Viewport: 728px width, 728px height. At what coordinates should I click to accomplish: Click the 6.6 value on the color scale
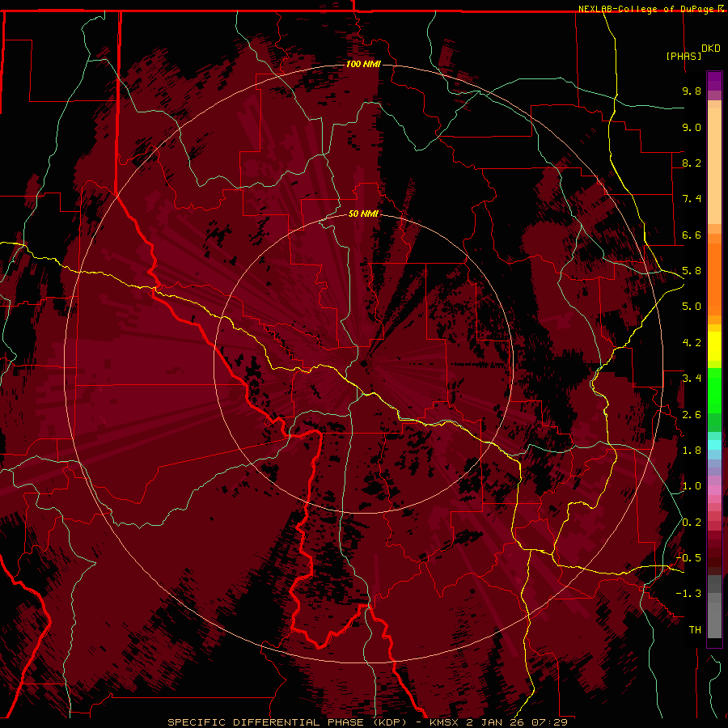pos(692,235)
